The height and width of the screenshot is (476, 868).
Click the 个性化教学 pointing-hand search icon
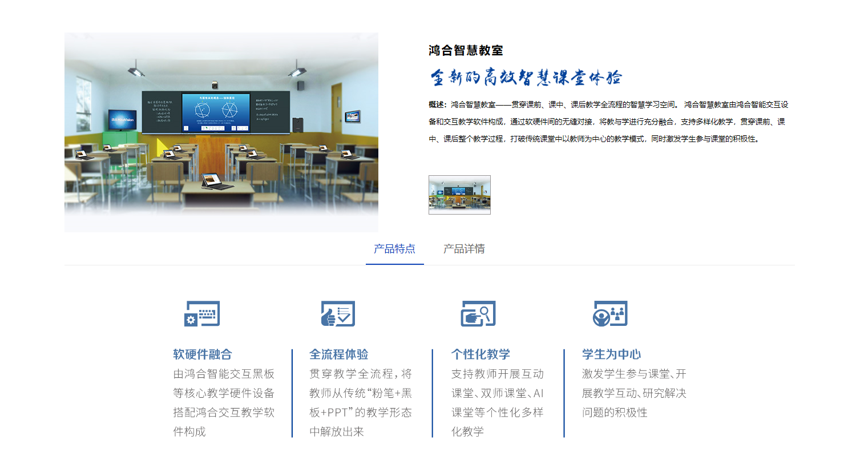pyautogui.click(x=478, y=313)
